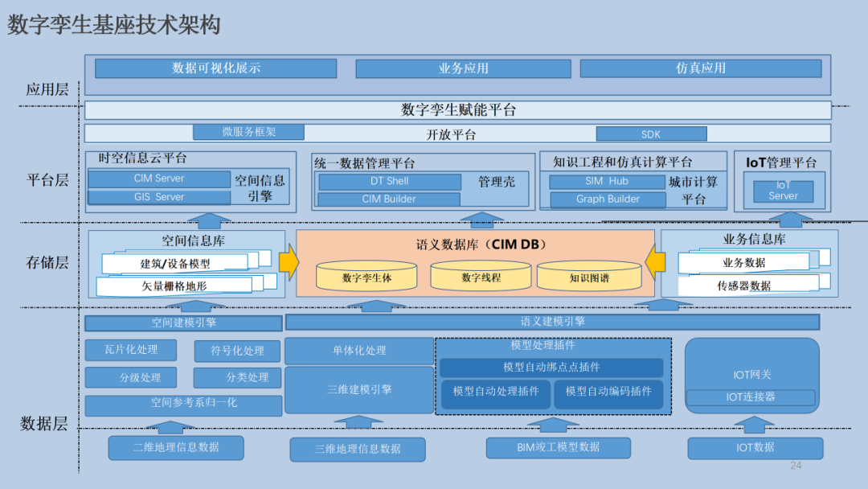This screenshot has height=489, width=868.
Task: Click the IOT连接器 box
Action: click(x=751, y=397)
